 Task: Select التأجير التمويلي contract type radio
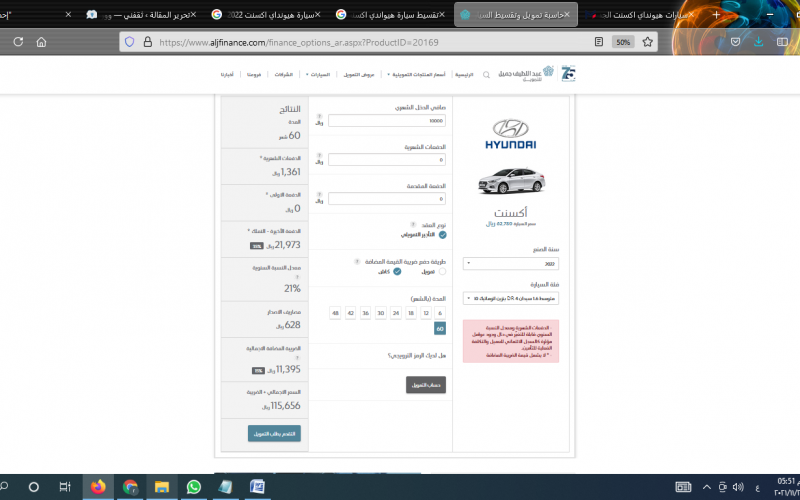[x=442, y=235]
